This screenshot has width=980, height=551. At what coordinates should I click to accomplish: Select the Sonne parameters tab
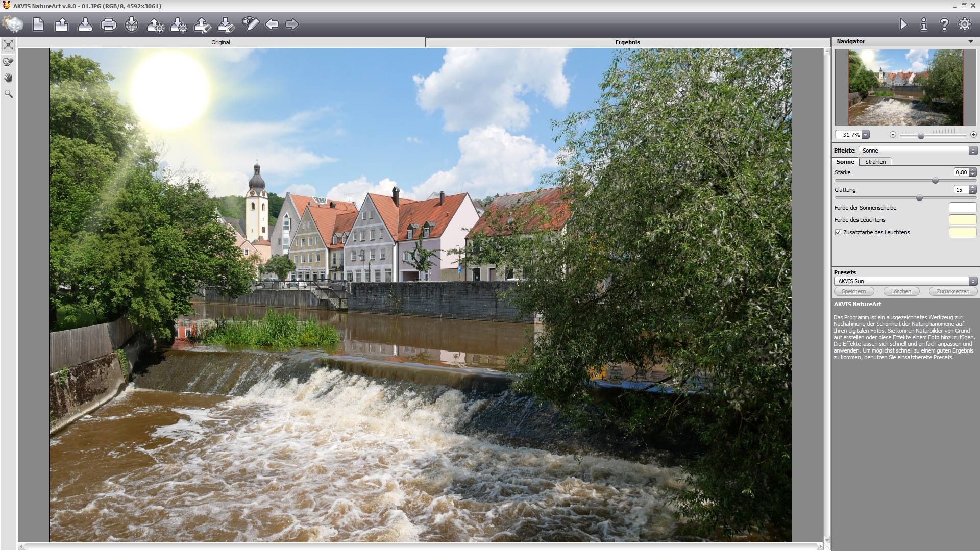845,162
